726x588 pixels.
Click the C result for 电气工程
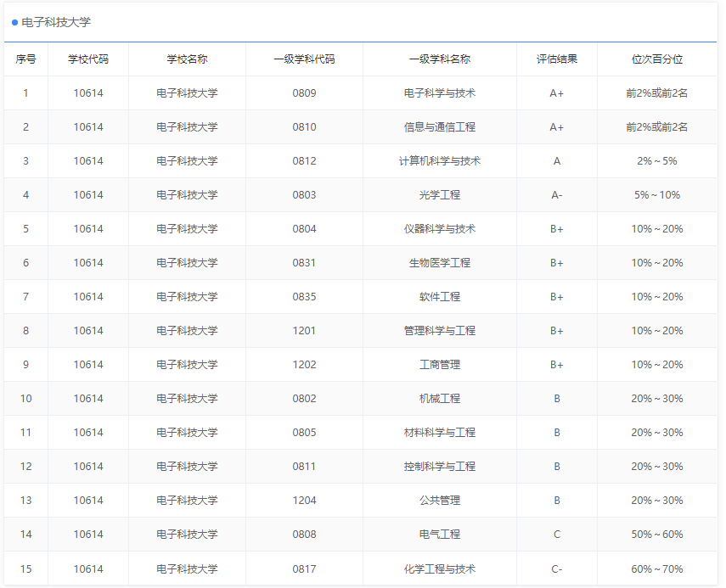pos(556,535)
